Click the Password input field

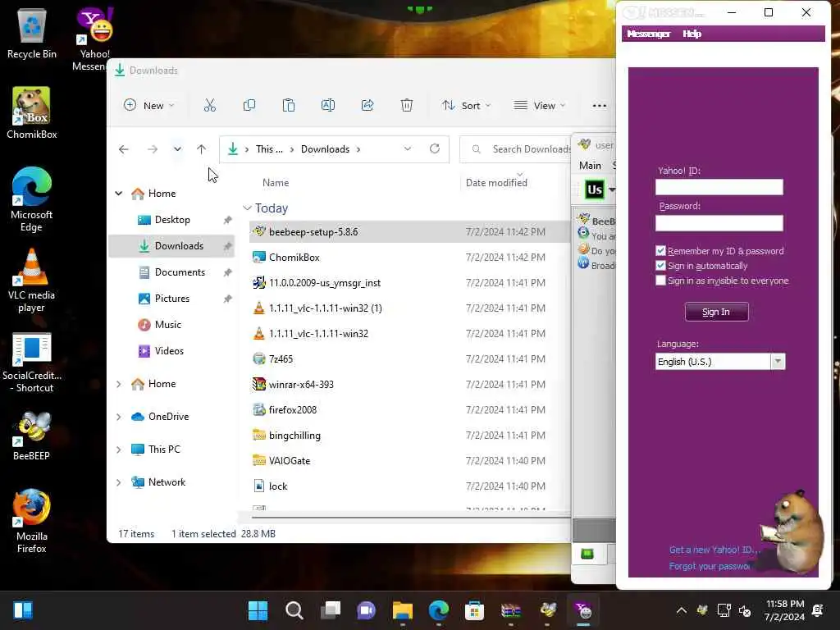click(719, 223)
